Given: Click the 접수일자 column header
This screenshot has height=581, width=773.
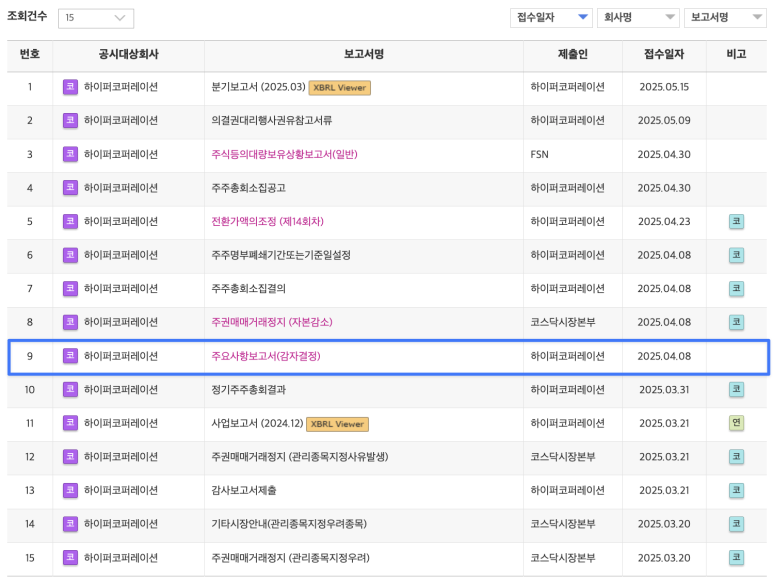Looking at the screenshot, I should 664,54.
